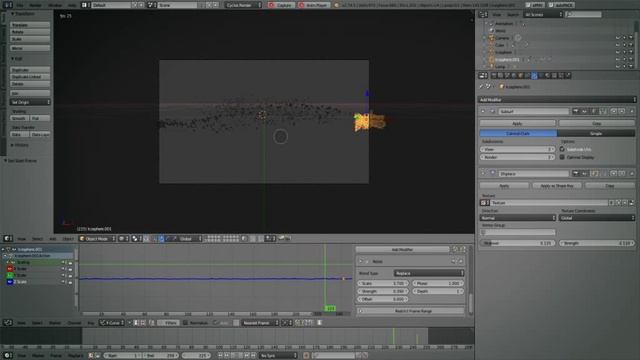Click the Z Scale channel color icon

pyautogui.click(x=10, y=282)
